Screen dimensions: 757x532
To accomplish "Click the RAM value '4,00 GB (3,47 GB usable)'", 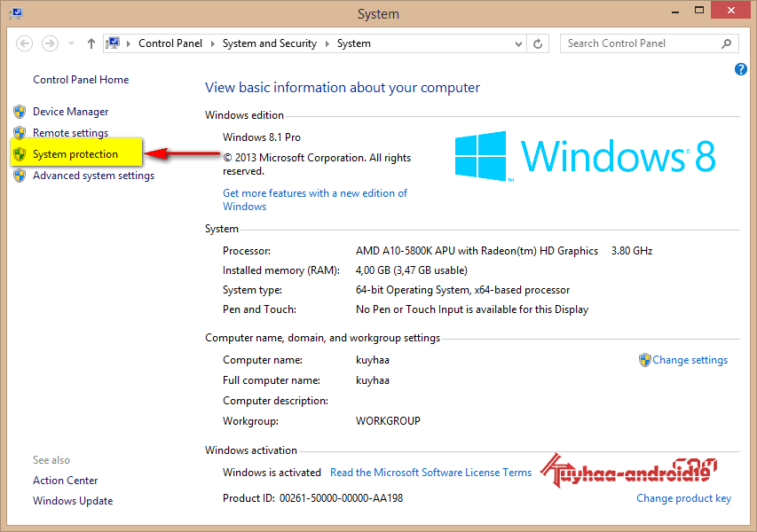I will click(411, 270).
